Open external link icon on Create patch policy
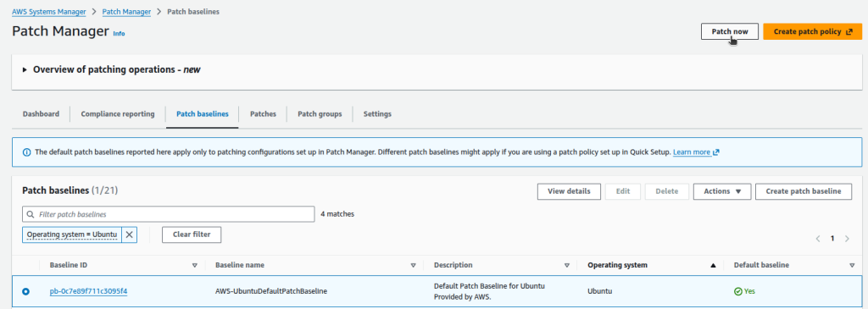The width and height of the screenshot is (868, 309). tap(849, 31)
